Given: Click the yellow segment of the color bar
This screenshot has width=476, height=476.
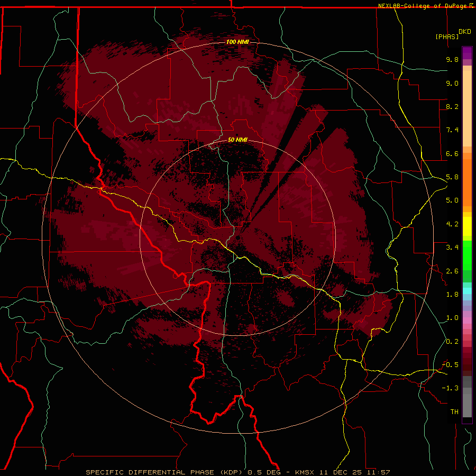Looking at the screenshot, I should 467,226.
